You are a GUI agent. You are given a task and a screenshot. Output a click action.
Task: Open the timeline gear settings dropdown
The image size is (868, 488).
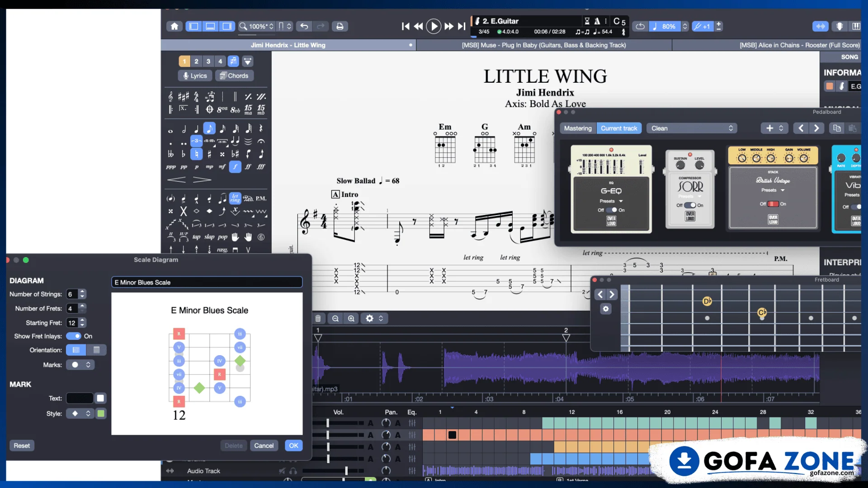coord(374,319)
